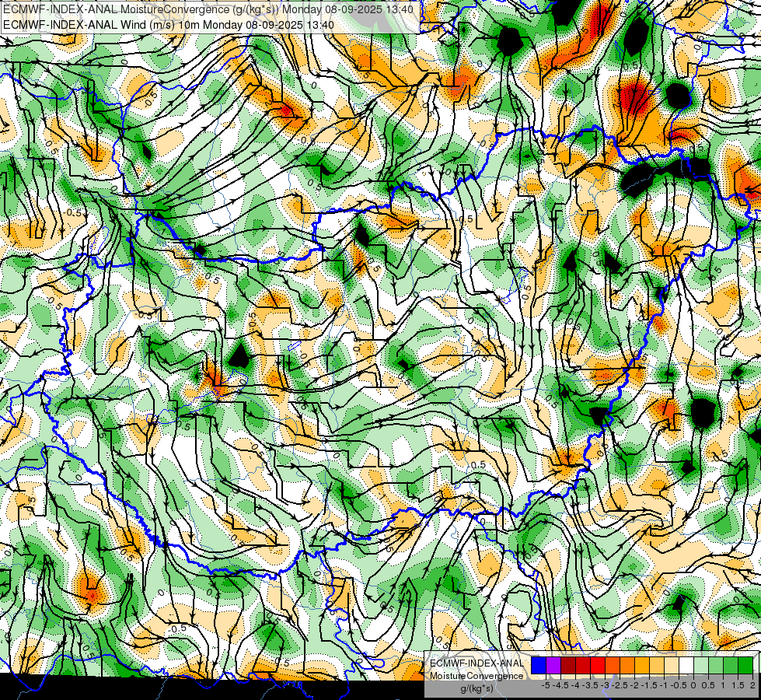Click the '-4' tick label on the legend
The image size is (761, 700).
pyautogui.click(x=575, y=685)
